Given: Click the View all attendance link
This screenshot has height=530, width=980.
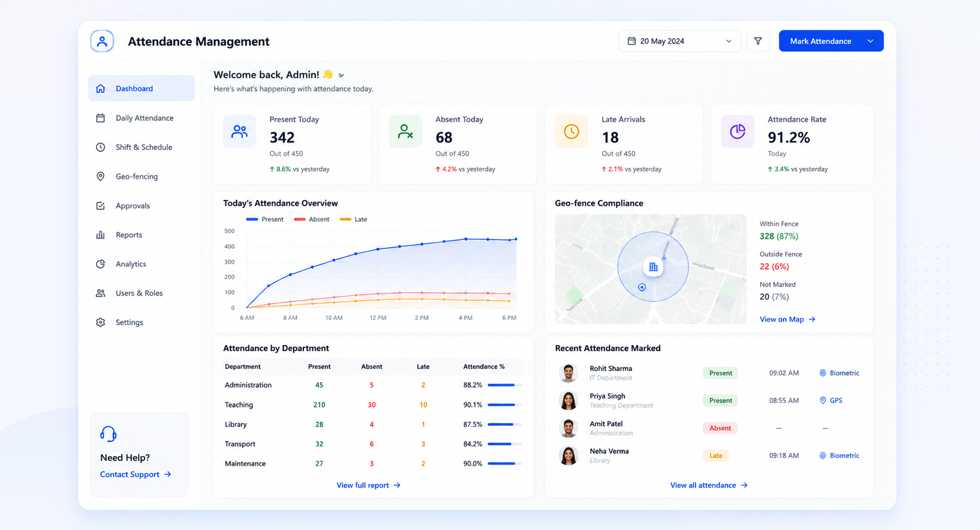Looking at the screenshot, I should [x=709, y=486].
